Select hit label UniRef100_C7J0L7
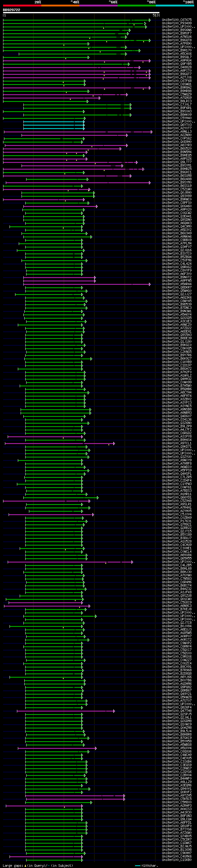This screenshot has height=868, width=197. pos(177,104)
